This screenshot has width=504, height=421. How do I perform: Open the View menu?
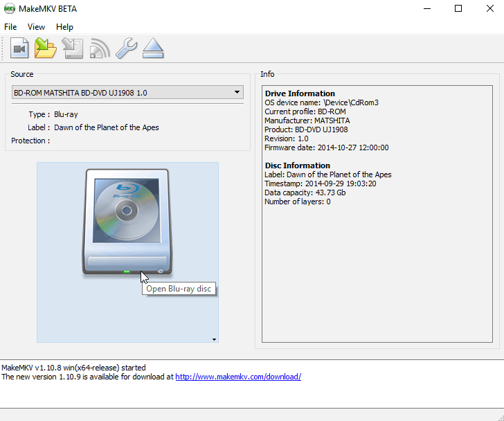(x=36, y=27)
